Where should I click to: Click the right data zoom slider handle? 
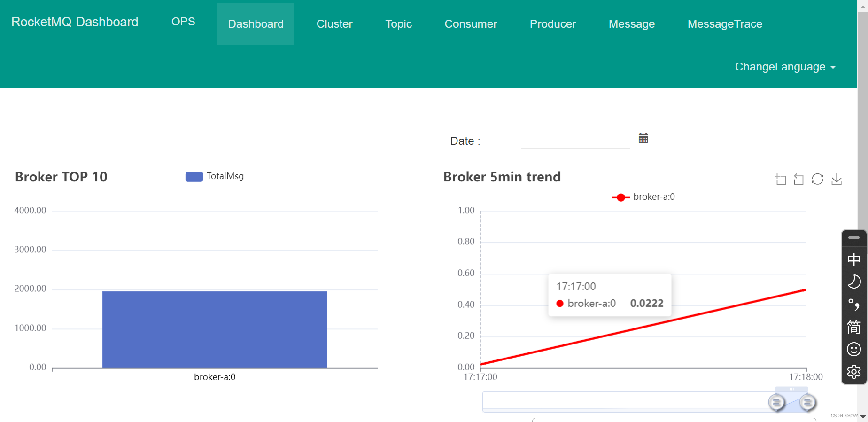click(808, 402)
